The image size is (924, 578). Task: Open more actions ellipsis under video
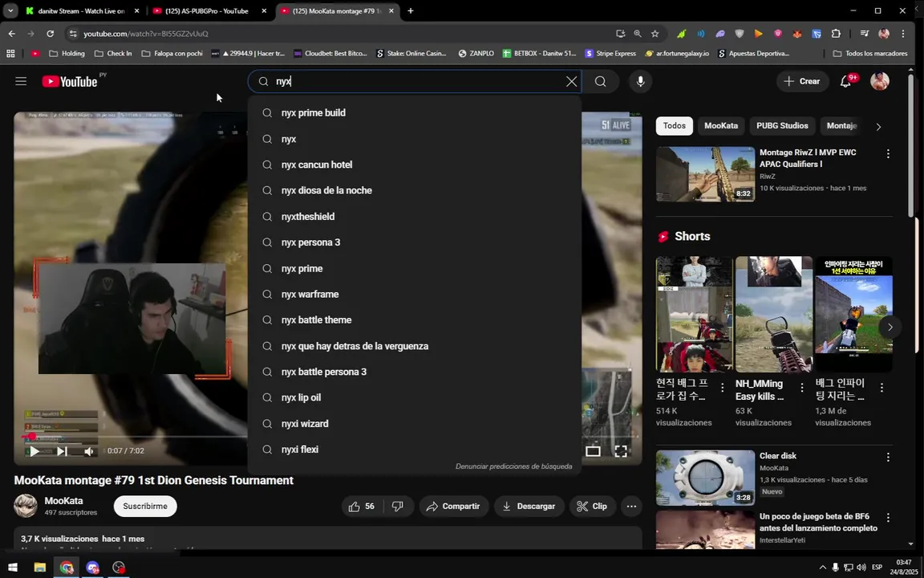[631, 506]
